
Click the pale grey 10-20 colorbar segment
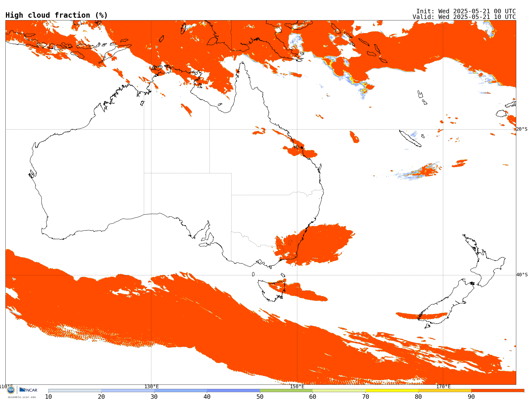tap(75, 391)
